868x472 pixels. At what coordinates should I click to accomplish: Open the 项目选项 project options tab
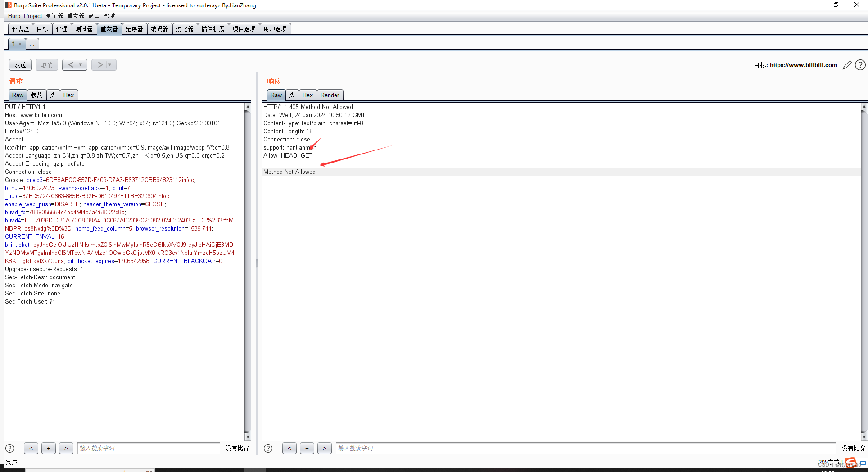click(244, 29)
